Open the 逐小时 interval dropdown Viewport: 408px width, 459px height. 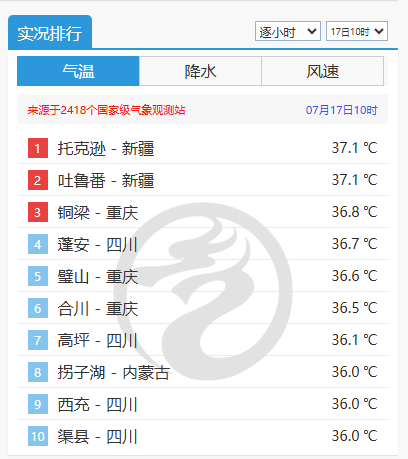(288, 31)
